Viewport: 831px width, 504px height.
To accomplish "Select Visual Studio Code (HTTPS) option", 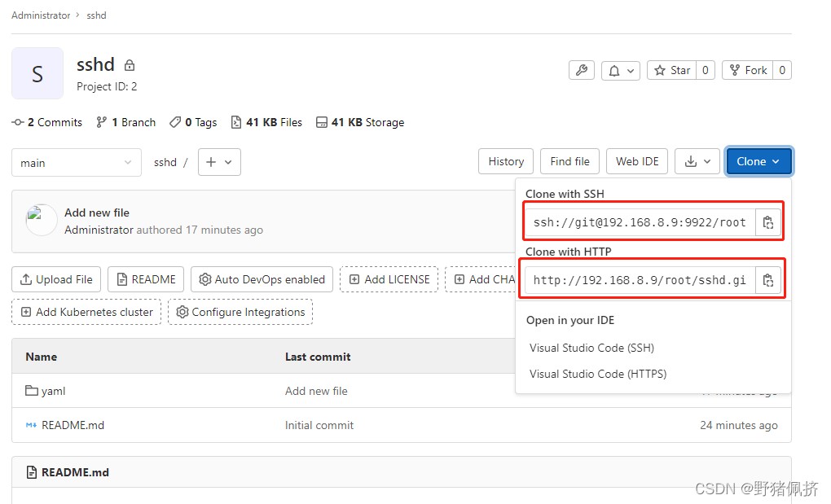I will point(597,374).
